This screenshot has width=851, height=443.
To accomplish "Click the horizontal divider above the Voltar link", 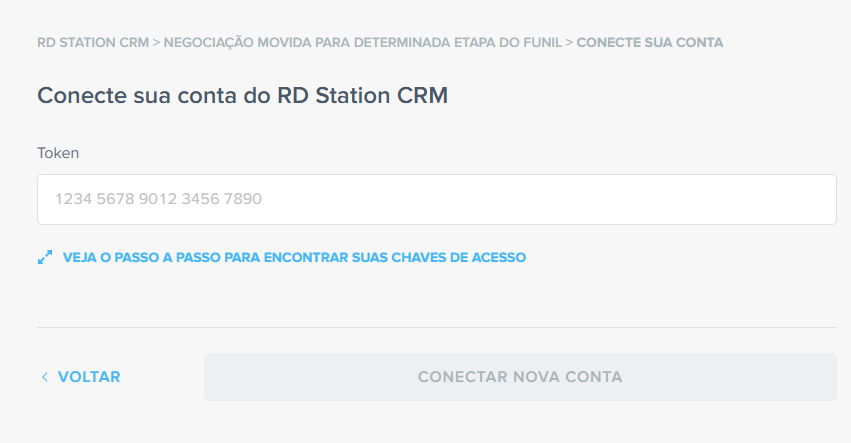I will coord(436,327).
